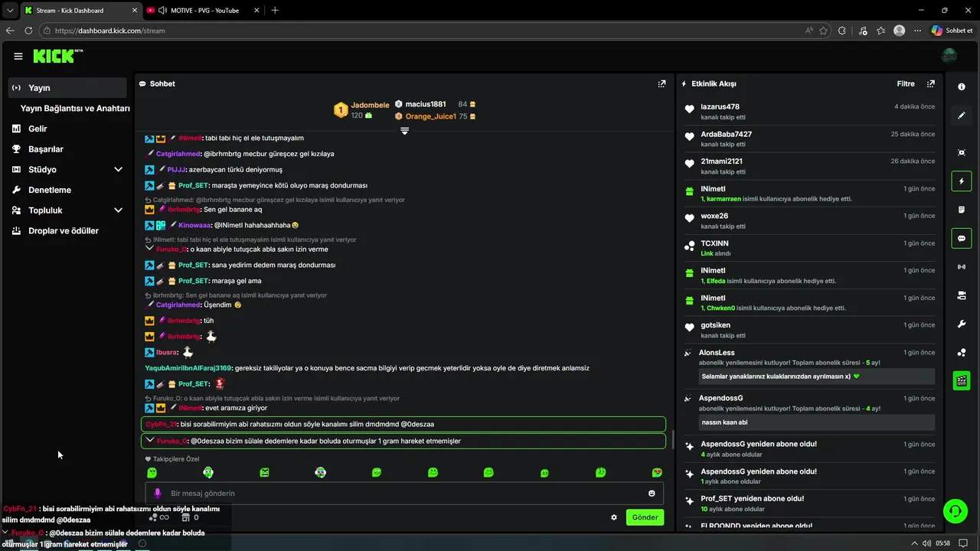Viewport: 980px width, 551px height.
Task: Select Yayın in the left sidebar
Action: (x=67, y=88)
